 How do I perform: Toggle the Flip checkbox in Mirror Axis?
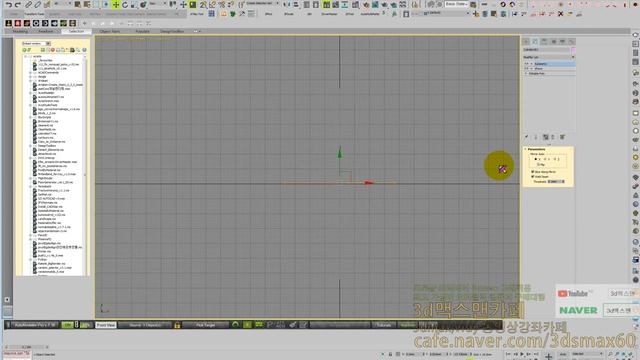tap(538, 164)
